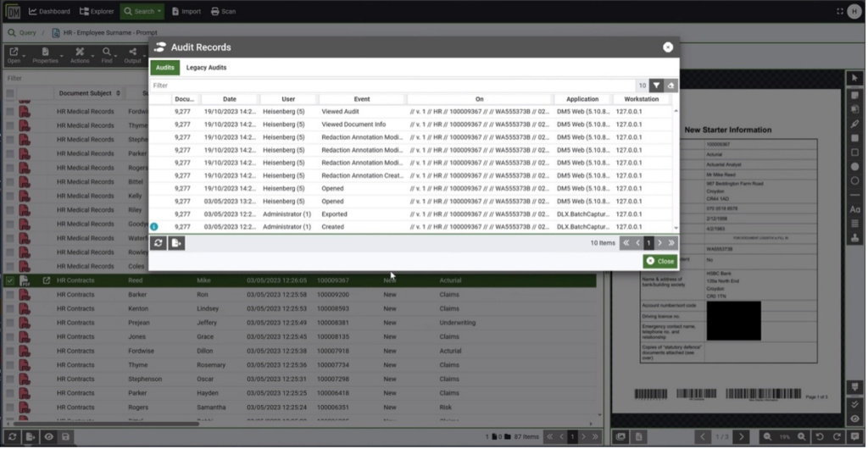The height and width of the screenshot is (449, 868).
Task: Sort audits by User column
Action: (288, 99)
